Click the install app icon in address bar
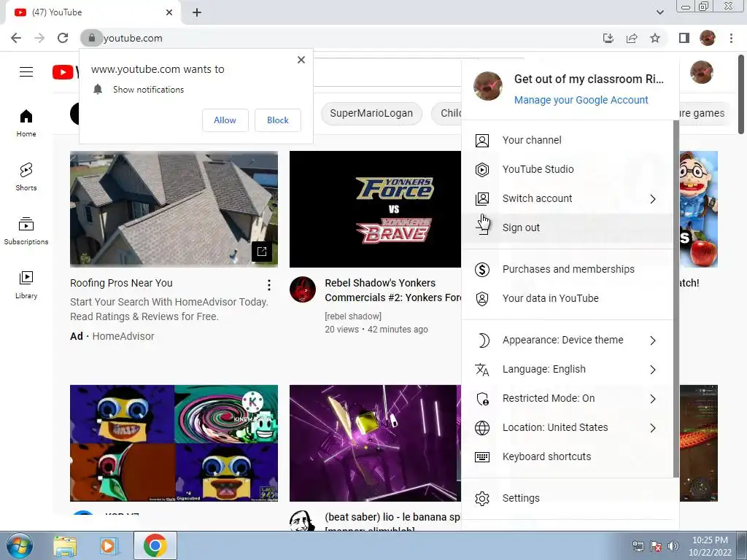Screen dimensions: 747x560 pos(608,38)
